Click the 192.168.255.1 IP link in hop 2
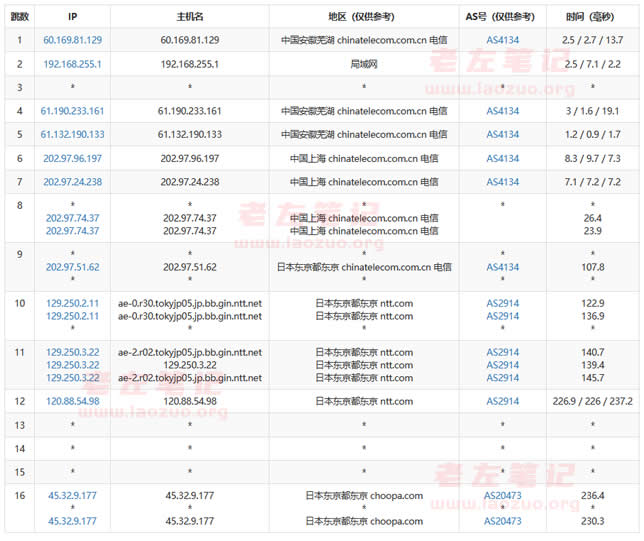The width and height of the screenshot is (644, 541). pyautogui.click(x=73, y=63)
